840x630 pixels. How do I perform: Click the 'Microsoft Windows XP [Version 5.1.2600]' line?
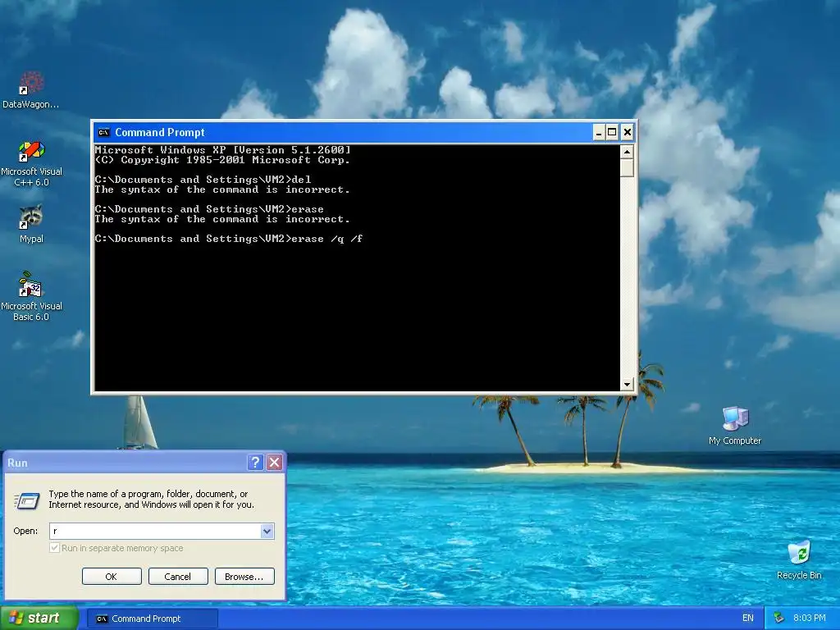pos(222,149)
